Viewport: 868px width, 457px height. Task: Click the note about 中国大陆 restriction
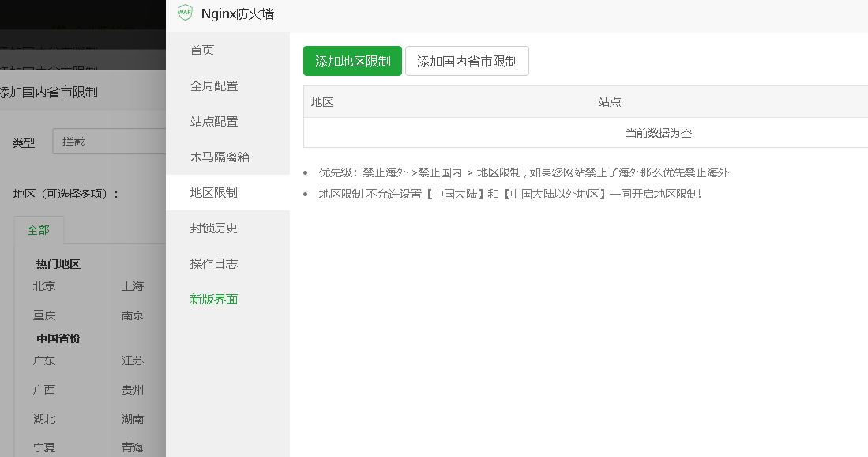click(x=510, y=194)
